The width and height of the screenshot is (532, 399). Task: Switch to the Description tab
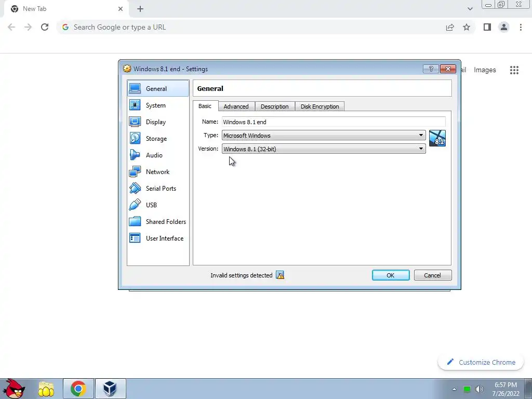pos(274,106)
